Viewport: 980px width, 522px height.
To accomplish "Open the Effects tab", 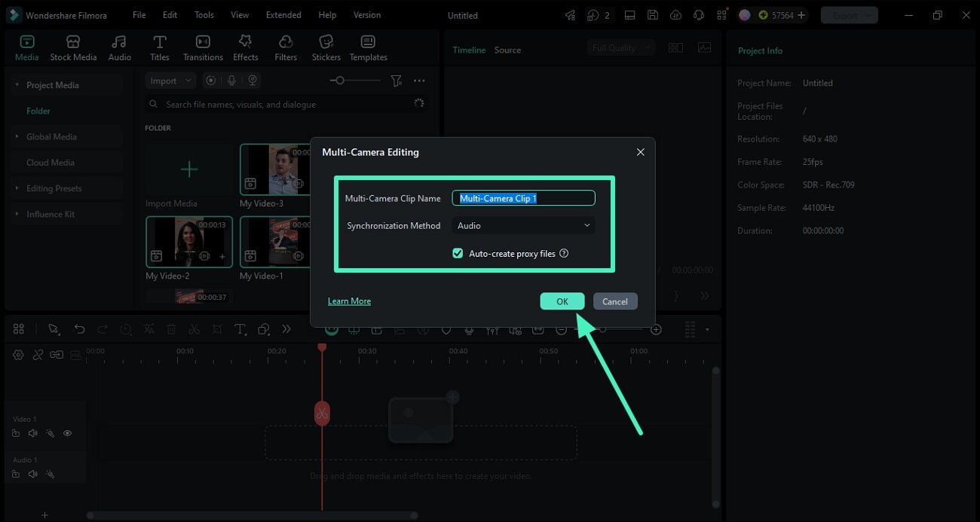I will click(245, 48).
